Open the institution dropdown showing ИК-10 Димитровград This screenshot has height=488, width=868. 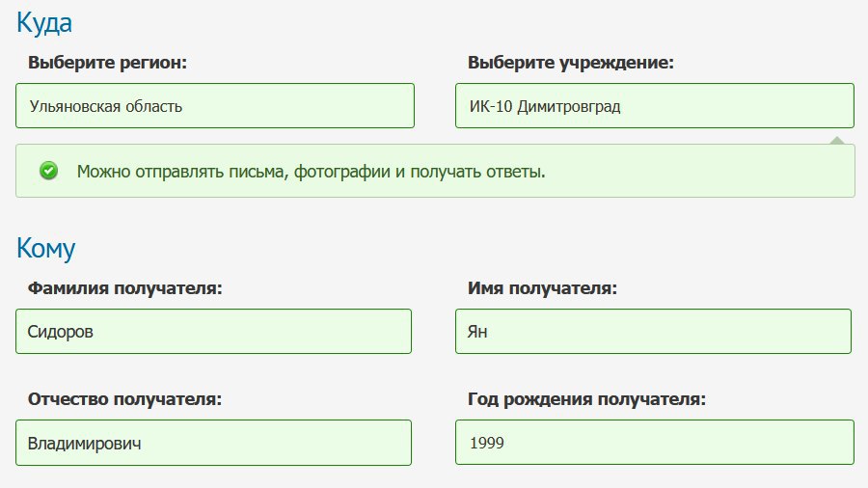655,106
